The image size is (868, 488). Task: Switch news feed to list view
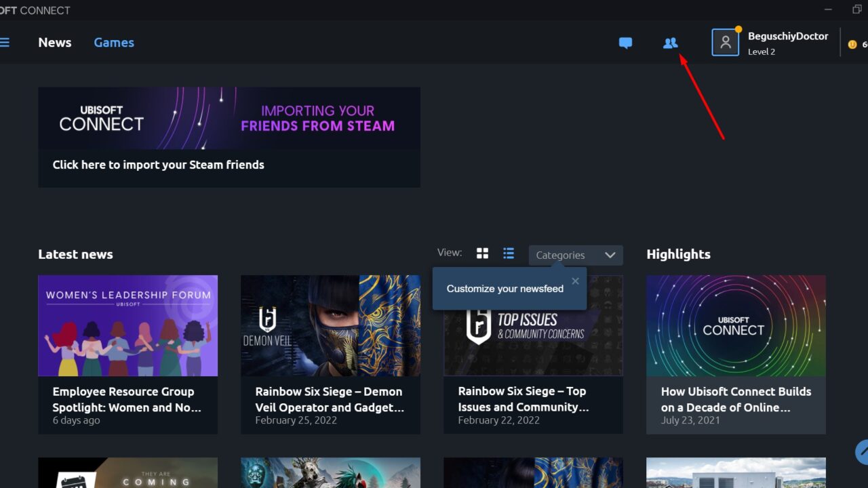[509, 253]
